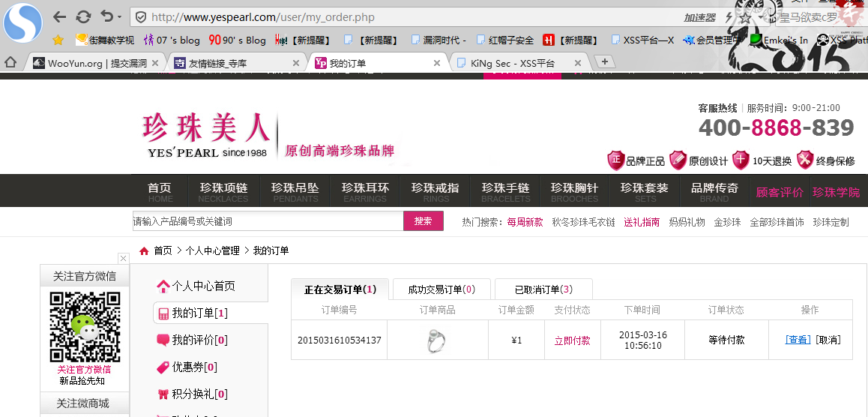This screenshot has width=868, height=417.
Task: Click the 珍珠美人 YES'PEARL logo
Action: [x=206, y=135]
